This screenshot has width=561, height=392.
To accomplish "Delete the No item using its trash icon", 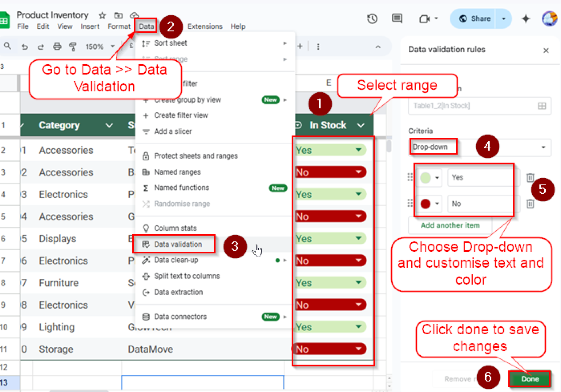I will click(531, 204).
